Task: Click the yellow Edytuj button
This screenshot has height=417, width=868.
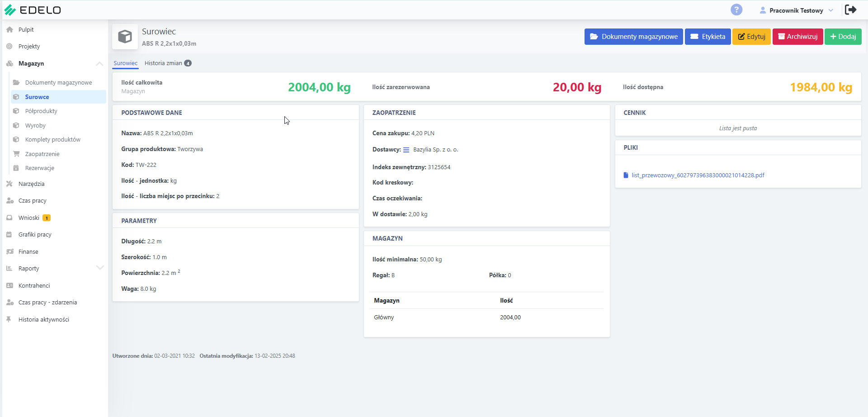Action: pyautogui.click(x=751, y=37)
